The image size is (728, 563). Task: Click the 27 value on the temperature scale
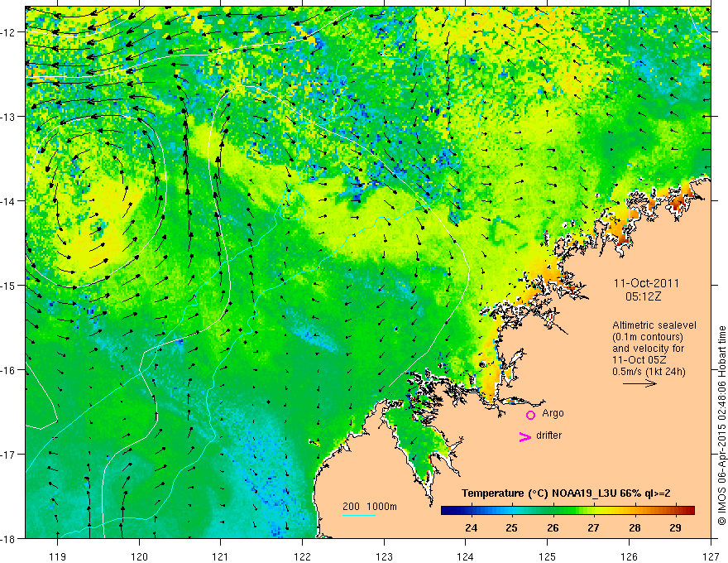click(593, 527)
